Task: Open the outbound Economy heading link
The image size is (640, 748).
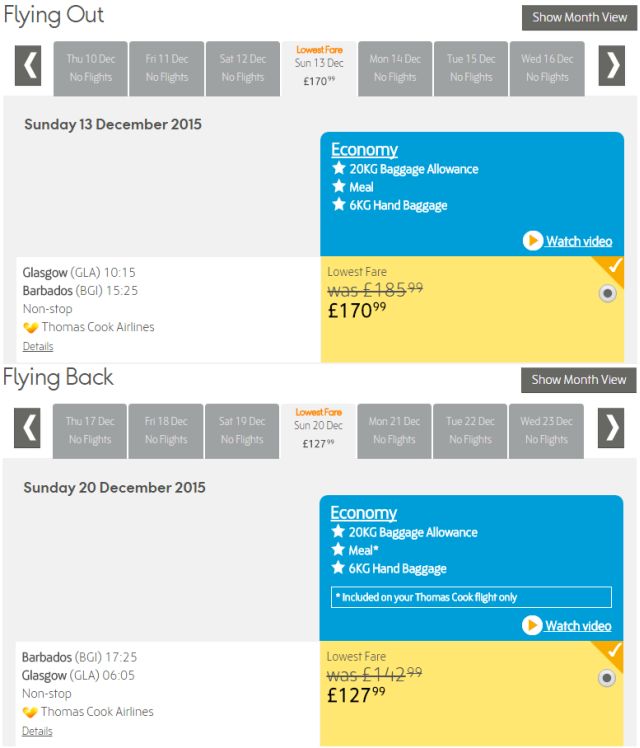Action: click(364, 150)
